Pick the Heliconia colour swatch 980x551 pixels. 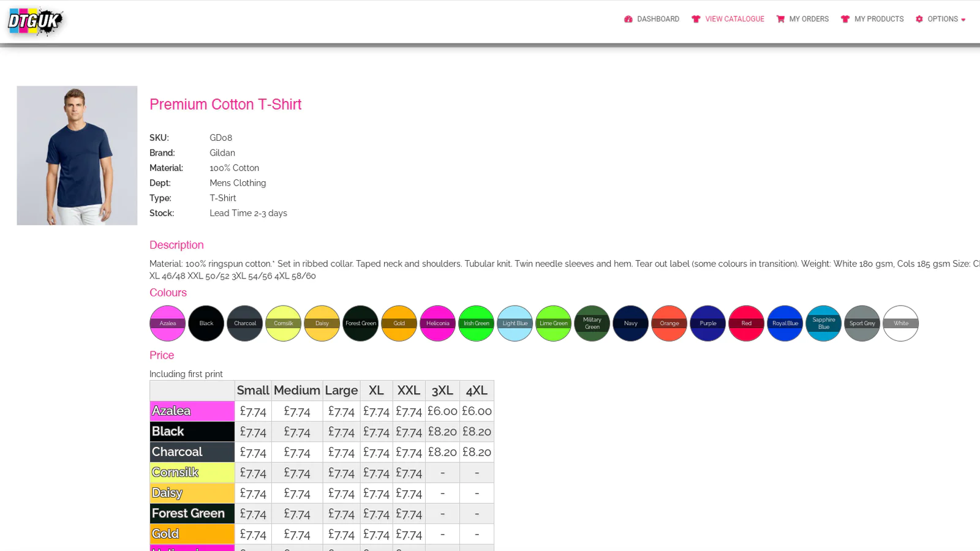tap(438, 323)
